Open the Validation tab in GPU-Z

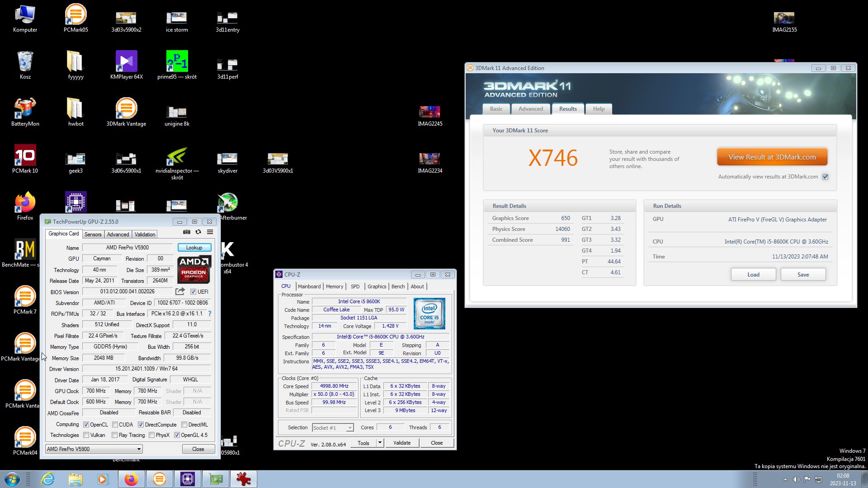click(x=145, y=234)
